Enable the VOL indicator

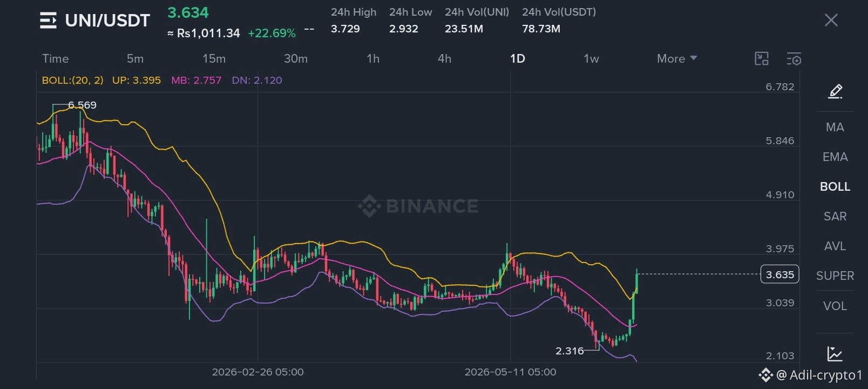click(x=835, y=306)
